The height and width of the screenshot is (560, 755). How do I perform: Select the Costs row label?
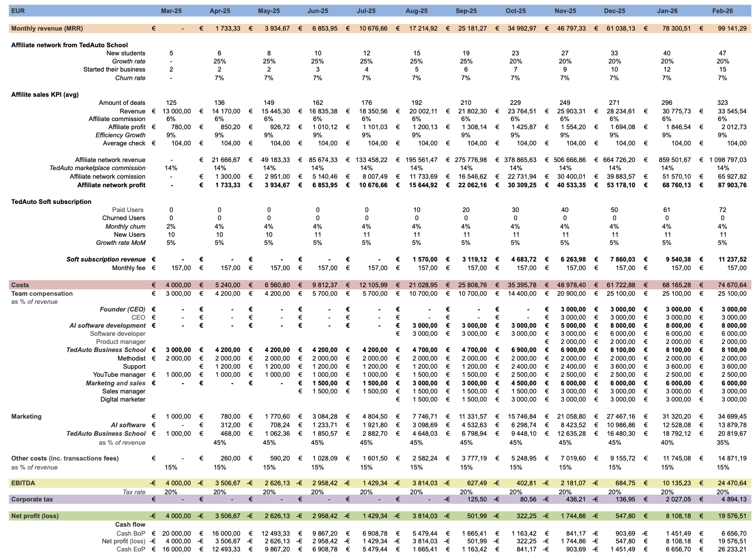tap(20, 285)
